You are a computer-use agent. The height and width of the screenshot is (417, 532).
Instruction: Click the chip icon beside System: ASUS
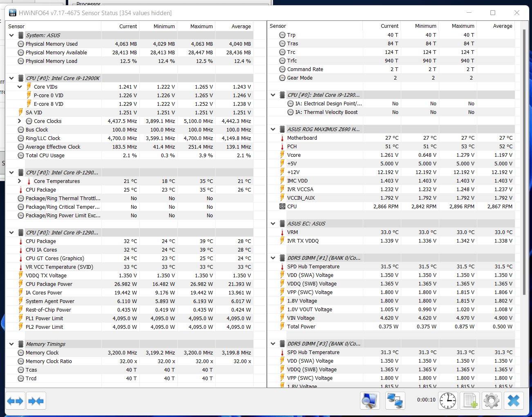[x=21, y=35]
